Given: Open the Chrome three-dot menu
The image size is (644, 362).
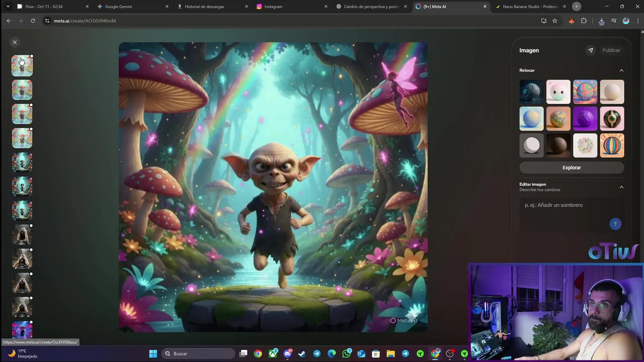Looking at the screenshot, I should 637,21.
